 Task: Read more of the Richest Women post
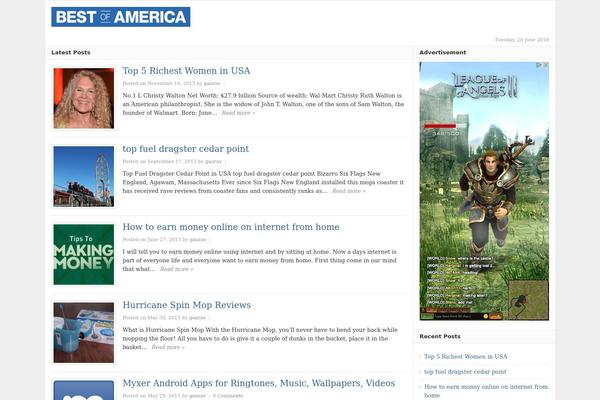(x=238, y=113)
